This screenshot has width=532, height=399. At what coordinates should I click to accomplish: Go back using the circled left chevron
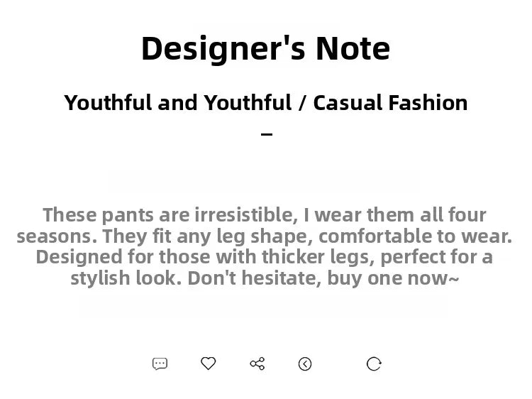305,364
